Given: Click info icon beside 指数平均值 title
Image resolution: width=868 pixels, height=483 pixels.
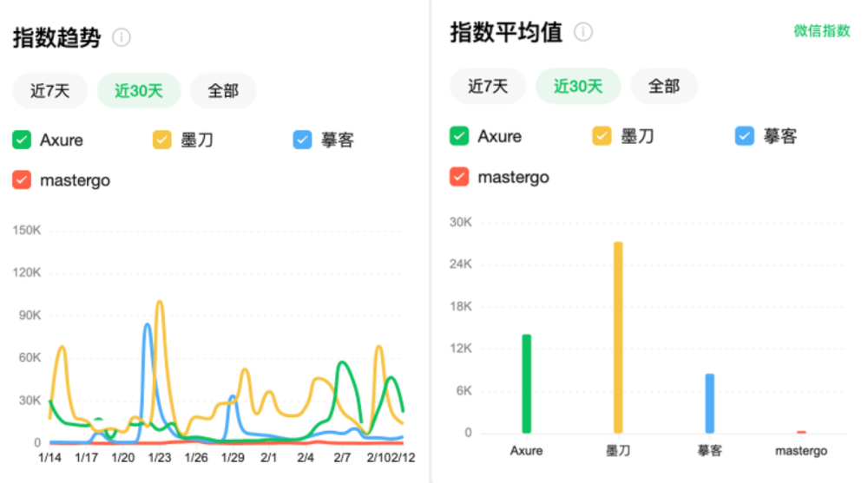Looking at the screenshot, I should (x=583, y=33).
